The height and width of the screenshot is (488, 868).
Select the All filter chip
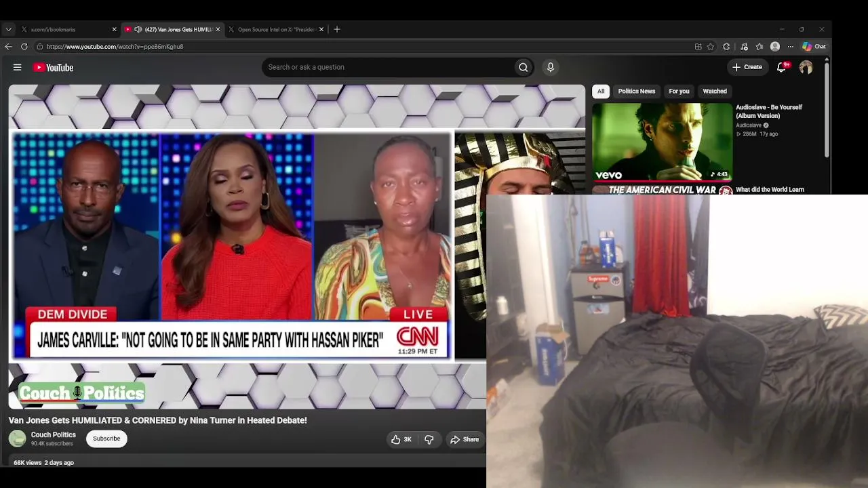(601, 91)
